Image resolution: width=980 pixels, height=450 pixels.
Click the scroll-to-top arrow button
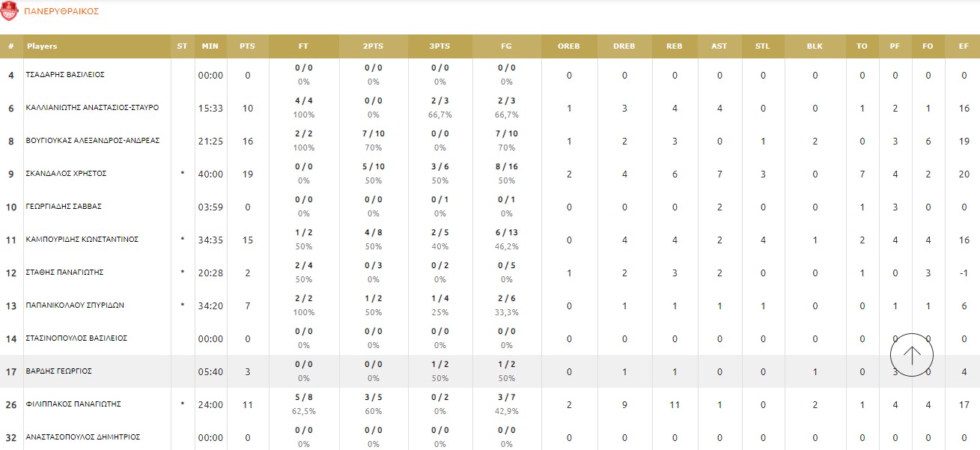tap(911, 355)
